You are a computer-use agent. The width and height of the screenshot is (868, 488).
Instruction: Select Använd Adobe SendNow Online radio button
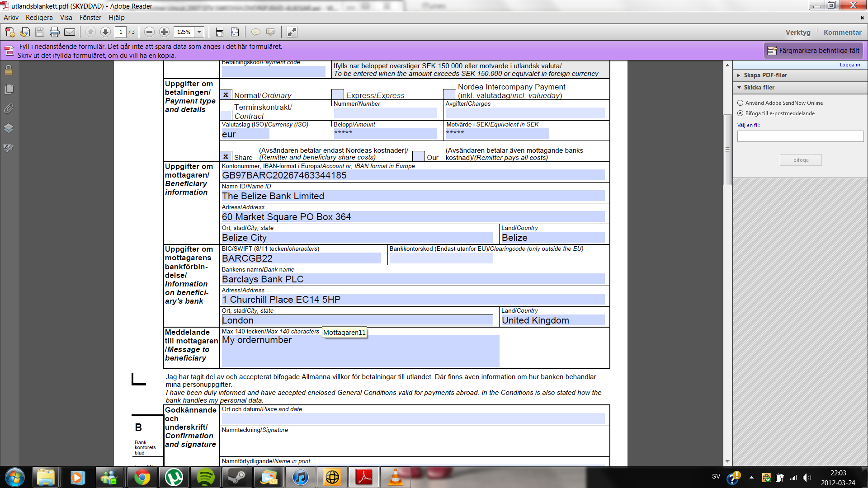(741, 103)
